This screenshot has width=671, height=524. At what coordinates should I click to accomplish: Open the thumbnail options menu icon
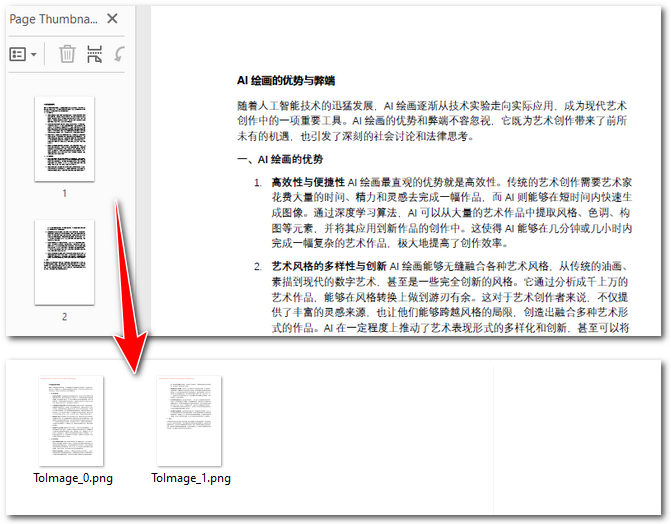click(18, 54)
